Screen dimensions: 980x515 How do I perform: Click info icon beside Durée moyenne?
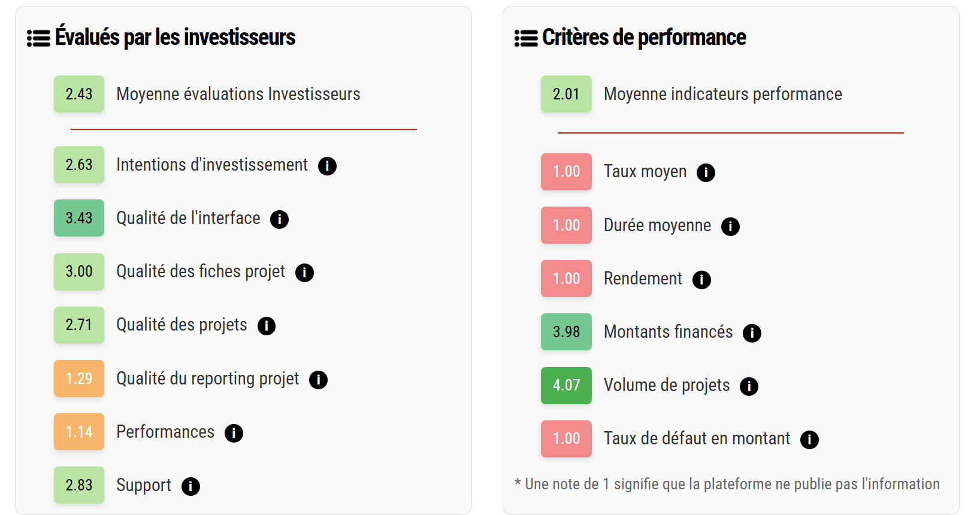(730, 226)
